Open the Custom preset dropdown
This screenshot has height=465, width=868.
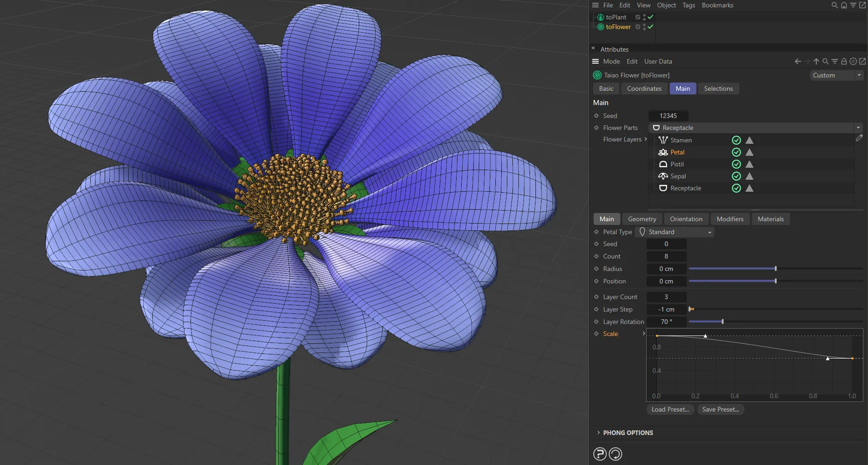coord(859,75)
